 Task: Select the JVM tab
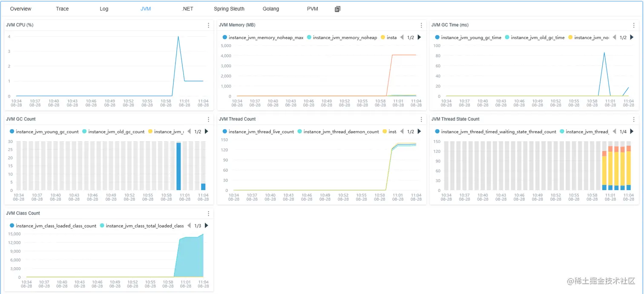[x=146, y=9]
